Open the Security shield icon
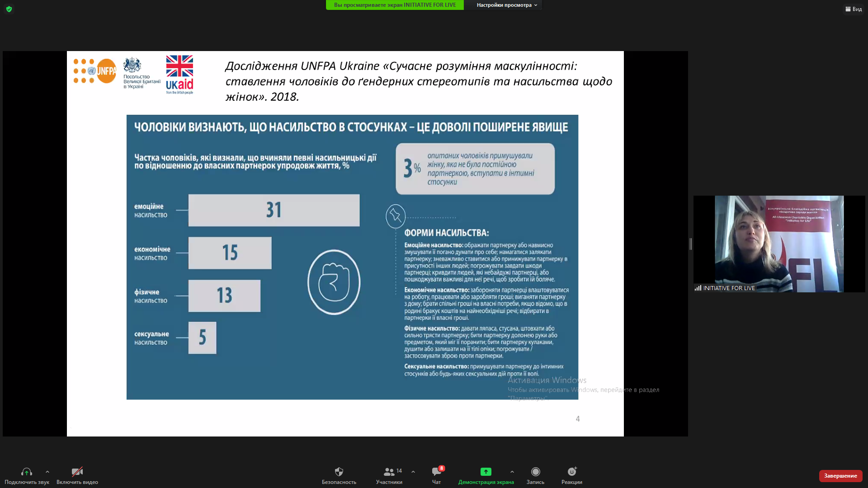The height and width of the screenshot is (488, 868). (339, 472)
